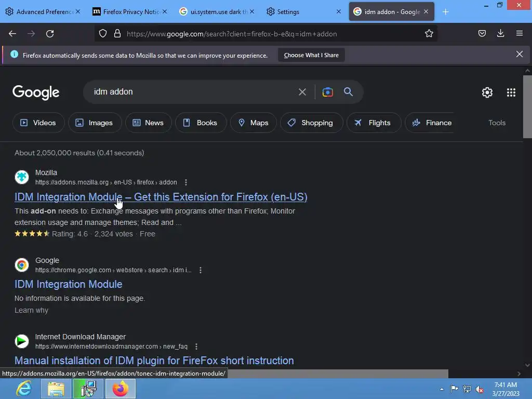Open the Google apps grid
This screenshot has width=532, height=399.
(511, 92)
